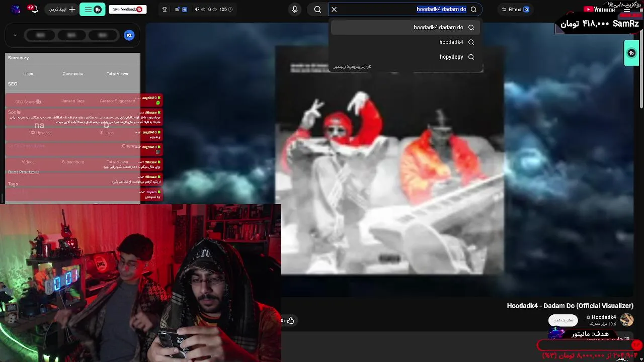Image resolution: width=644 pixels, height=362 pixels.
Task: Click the clock icon beside 105
Action: (230, 9)
